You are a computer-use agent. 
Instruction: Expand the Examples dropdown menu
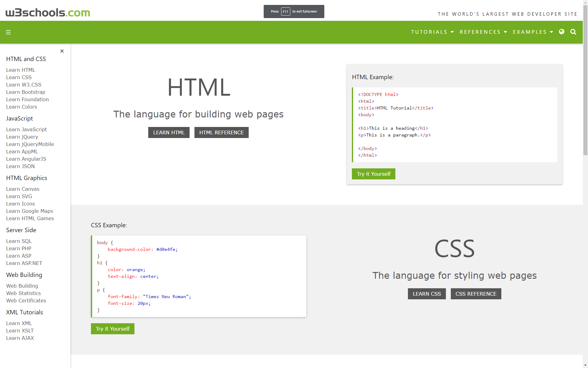click(x=533, y=32)
